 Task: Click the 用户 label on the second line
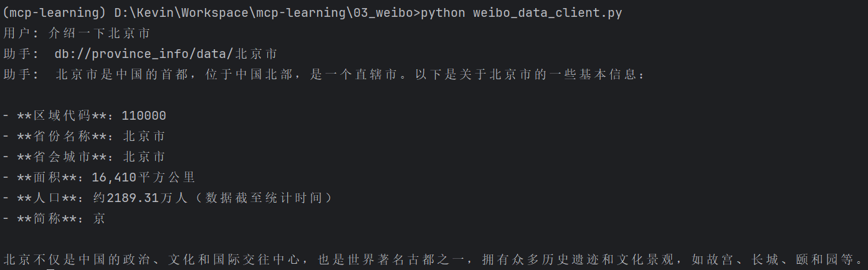pyautogui.click(x=17, y=34)
